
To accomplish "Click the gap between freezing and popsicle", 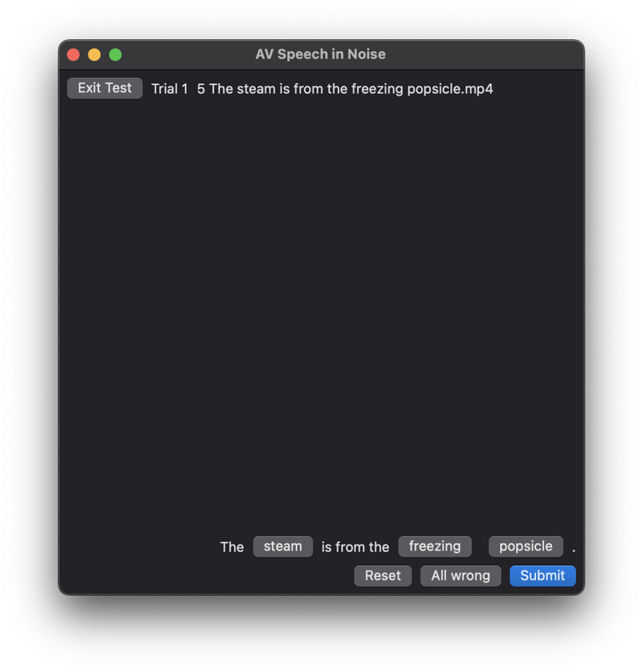I will (x=480, y=546).
